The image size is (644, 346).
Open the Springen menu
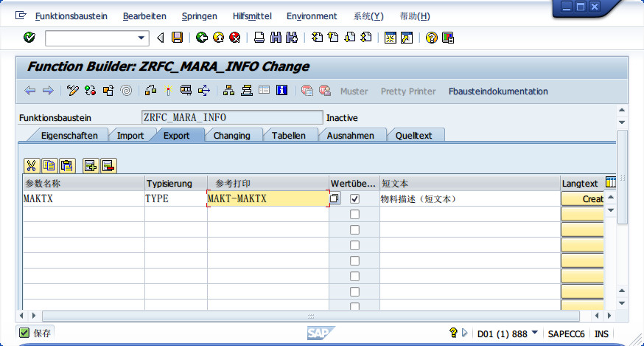pyautogui.click(x=199, y=16)
